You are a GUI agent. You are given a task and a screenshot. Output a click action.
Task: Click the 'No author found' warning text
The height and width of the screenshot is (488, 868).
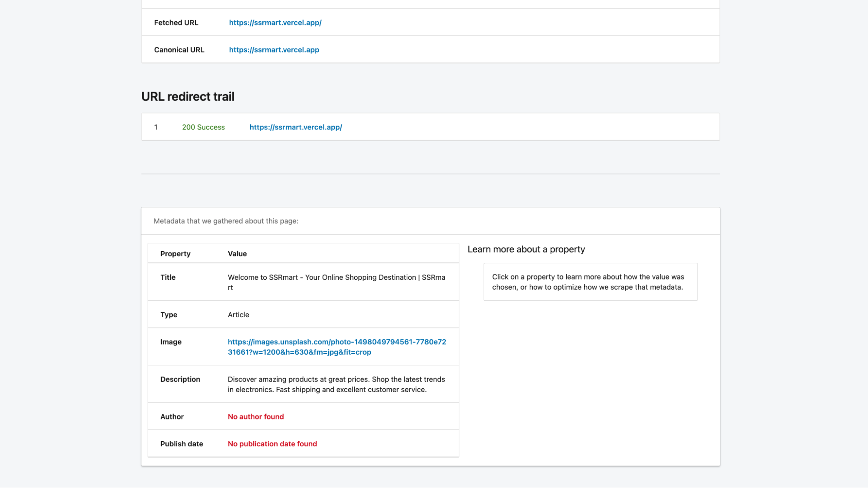255,416
